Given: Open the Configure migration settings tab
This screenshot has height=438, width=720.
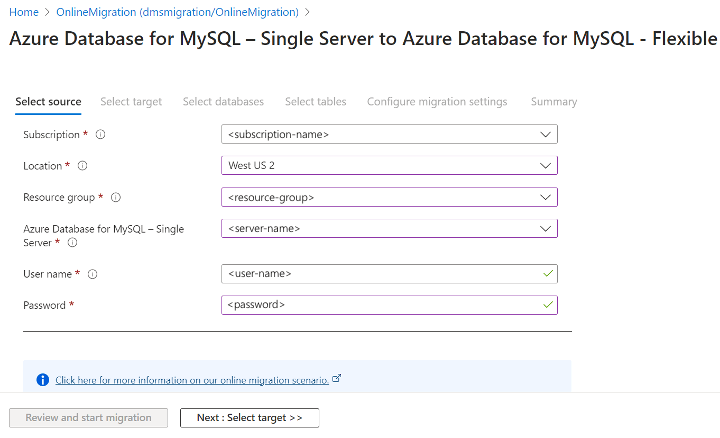Looking at the screenshot, I should (x=437, y=102).
